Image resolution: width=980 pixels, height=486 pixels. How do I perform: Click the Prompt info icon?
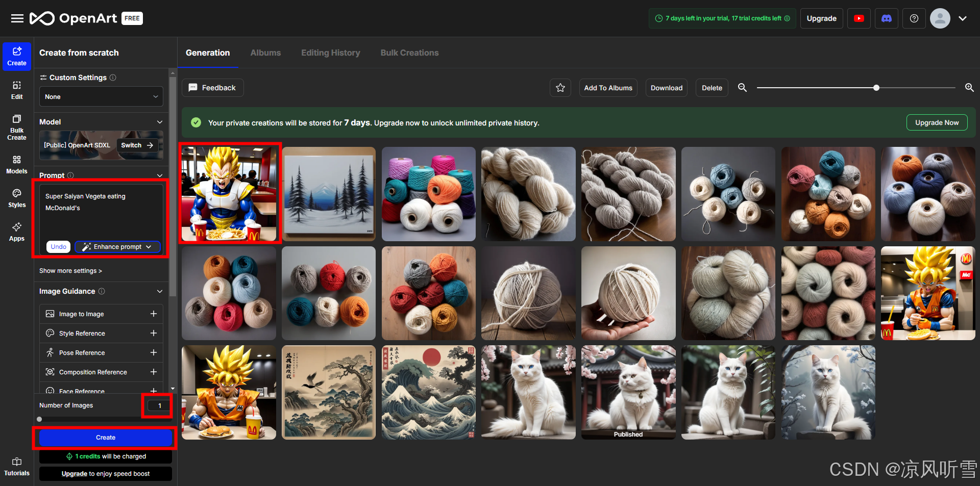click(70, 175)
